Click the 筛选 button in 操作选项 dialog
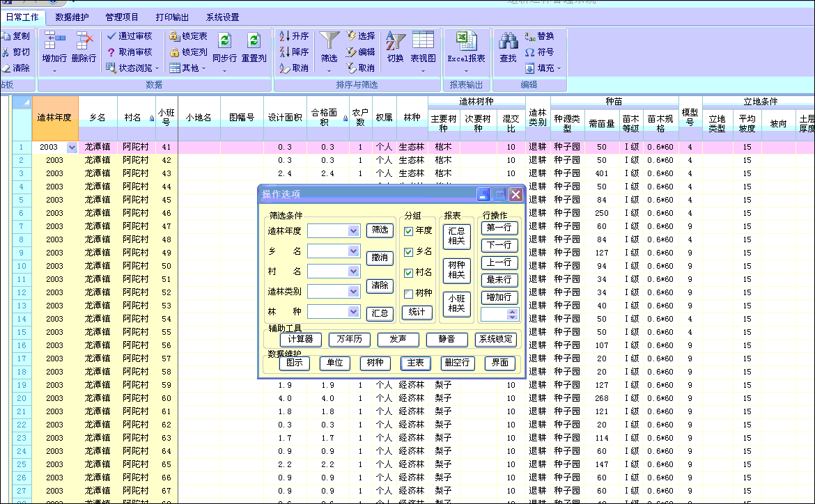Viewport: 815px width, 504px height. (380, 230)
